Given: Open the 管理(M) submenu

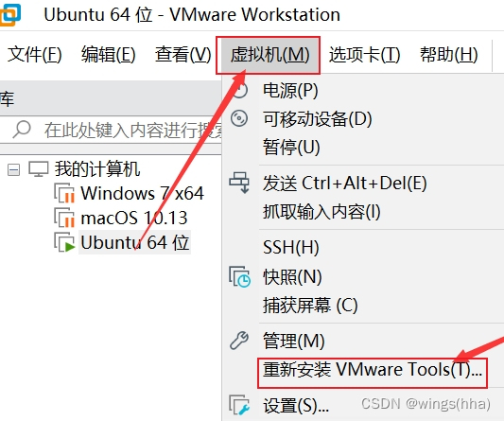Looking at the screenshot, I should pyautogui.click(x=293, y=341).
